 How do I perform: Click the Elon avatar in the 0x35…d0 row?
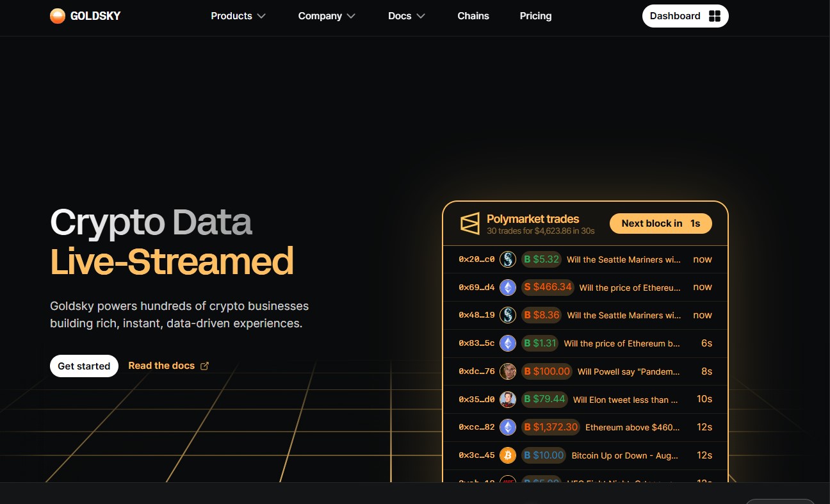[508, 399]
